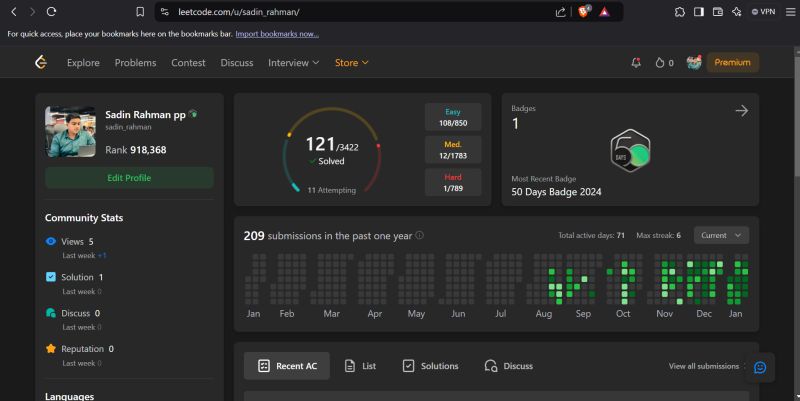Click the profile photo thumbnail
800x401 pixels.
pyautogui.click(x=70, y=132)
